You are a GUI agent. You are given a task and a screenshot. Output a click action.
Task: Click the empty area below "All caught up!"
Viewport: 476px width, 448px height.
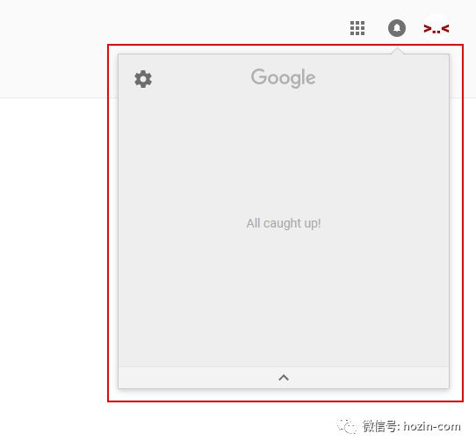[x=284, y=298]
